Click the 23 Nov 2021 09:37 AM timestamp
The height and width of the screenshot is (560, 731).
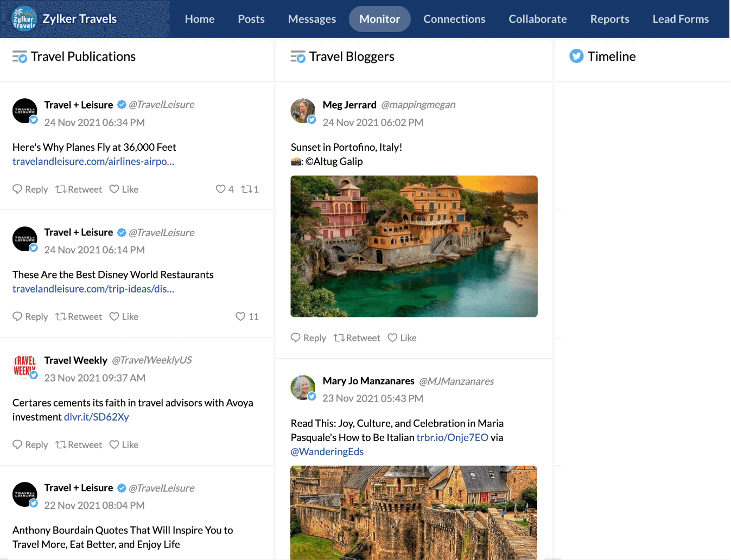[x=95, y=378]
